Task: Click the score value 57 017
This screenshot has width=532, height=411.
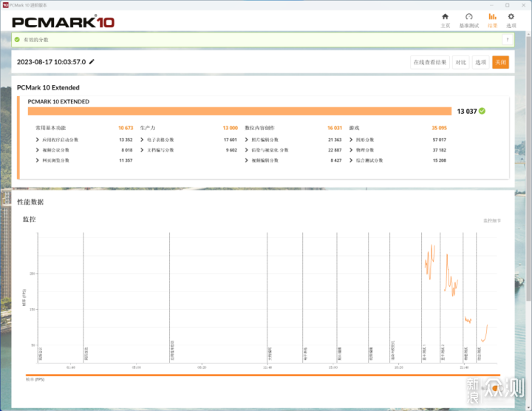Action: click(440, 140)
